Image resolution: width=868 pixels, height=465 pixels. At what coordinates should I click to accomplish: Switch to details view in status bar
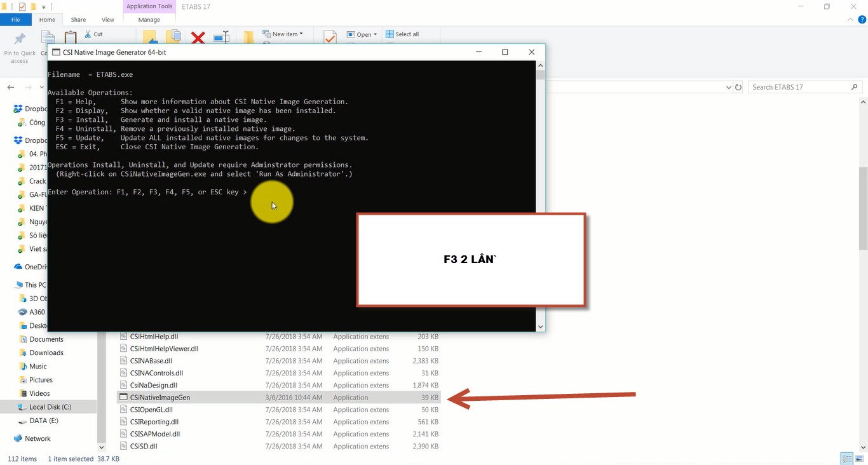point(846,459)
